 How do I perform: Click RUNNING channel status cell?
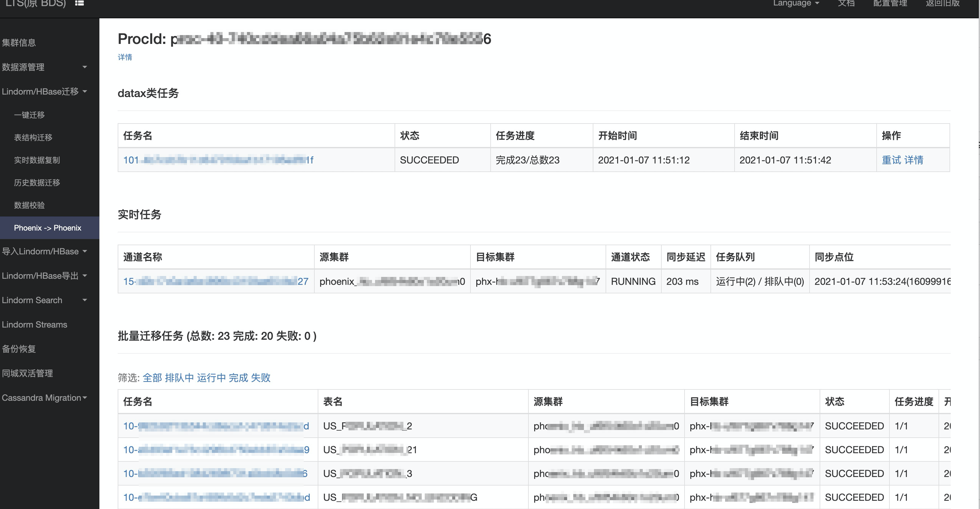(633, 281)
